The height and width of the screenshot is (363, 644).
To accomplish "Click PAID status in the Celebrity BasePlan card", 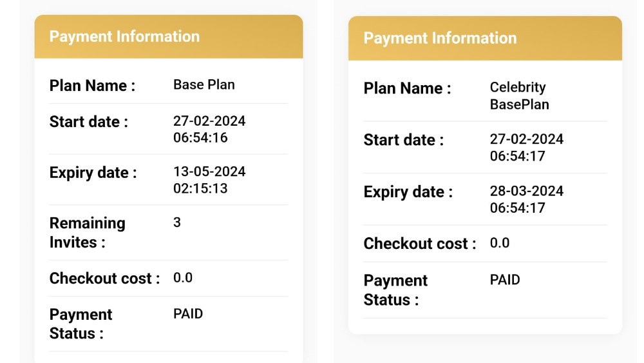I will click(x=505, y=280).
